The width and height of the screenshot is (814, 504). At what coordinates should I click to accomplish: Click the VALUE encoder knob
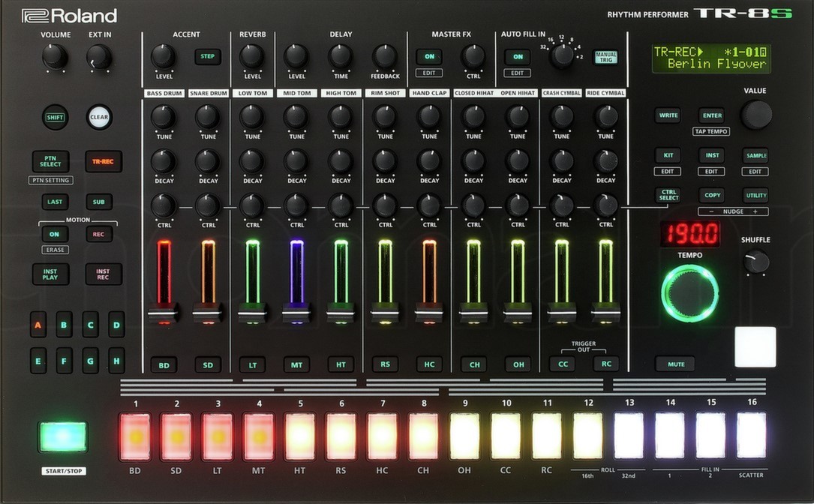coord(756,114)
